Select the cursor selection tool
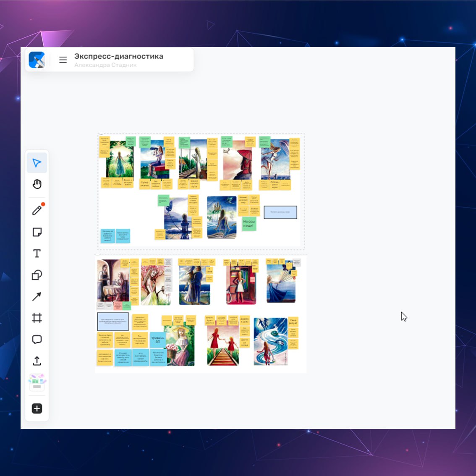The image size is (476, 476). 37,163
